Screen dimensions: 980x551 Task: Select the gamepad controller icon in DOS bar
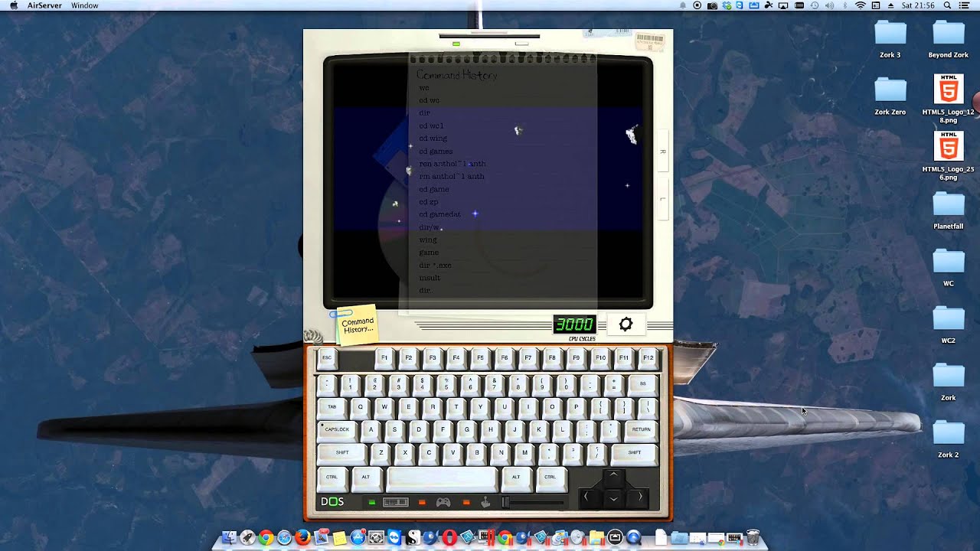(443, 502)
